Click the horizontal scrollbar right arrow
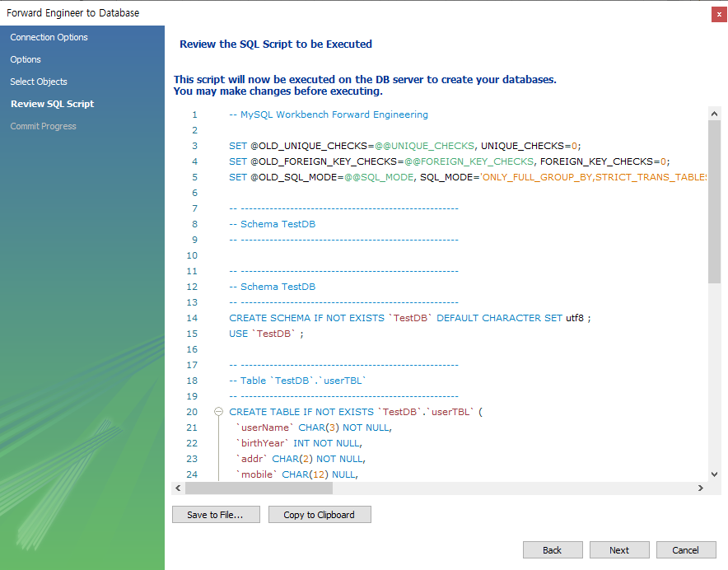 701,488
